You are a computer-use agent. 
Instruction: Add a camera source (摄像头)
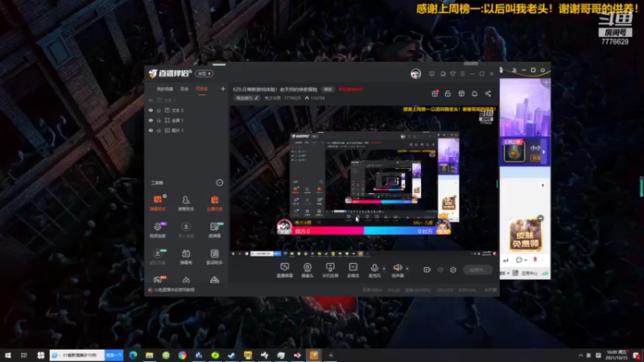point(308,270)
